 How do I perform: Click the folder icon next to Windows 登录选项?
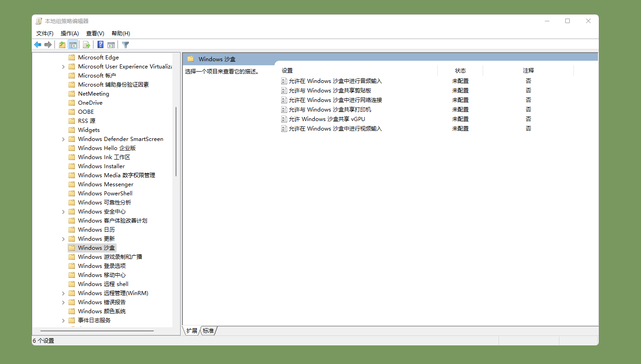point(72,266)
